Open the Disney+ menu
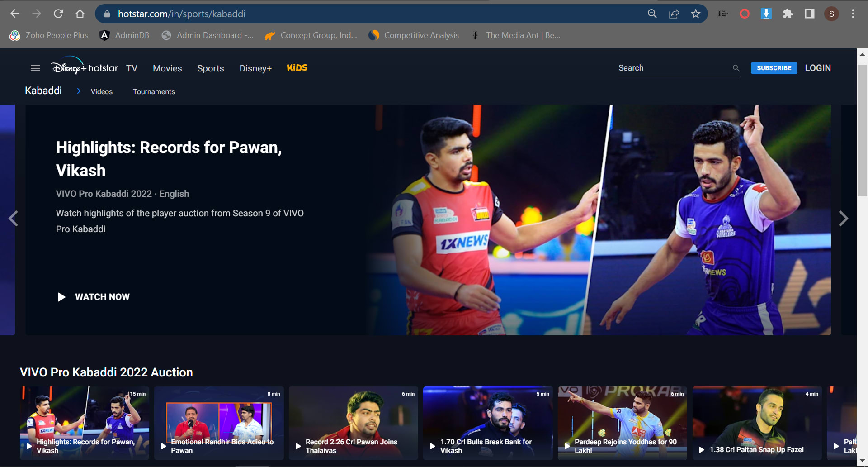This screenshot has height=467, width=868. coord(255,68)
